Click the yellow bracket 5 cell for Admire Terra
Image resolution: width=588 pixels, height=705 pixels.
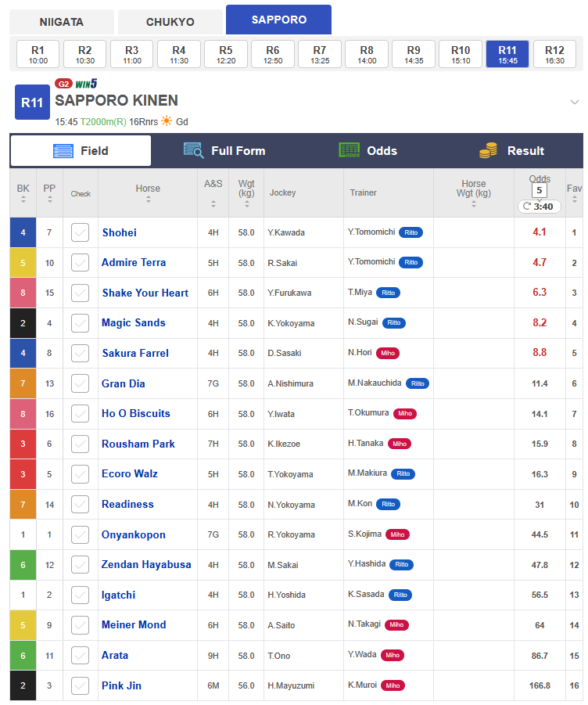click(23, 263)
